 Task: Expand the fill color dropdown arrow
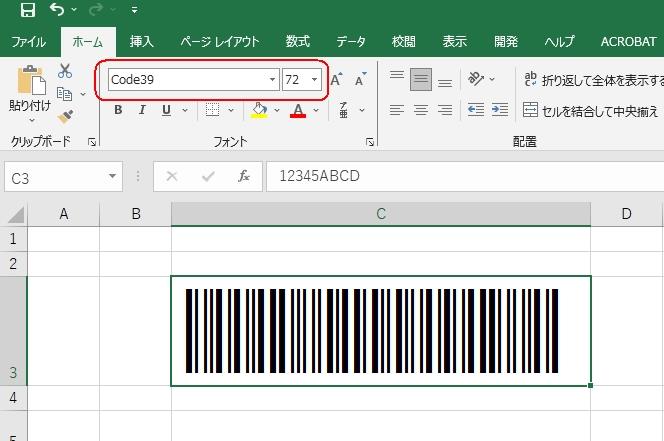pos(277,110)
